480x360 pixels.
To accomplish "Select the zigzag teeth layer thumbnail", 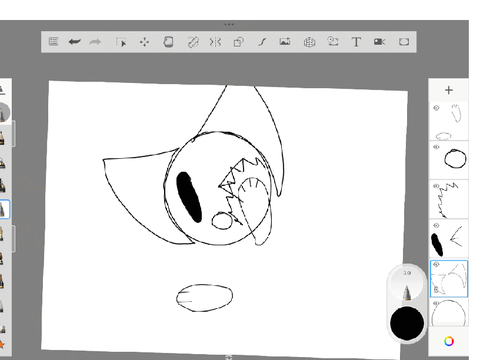I will pyautogui.click(x=449, y=199).
